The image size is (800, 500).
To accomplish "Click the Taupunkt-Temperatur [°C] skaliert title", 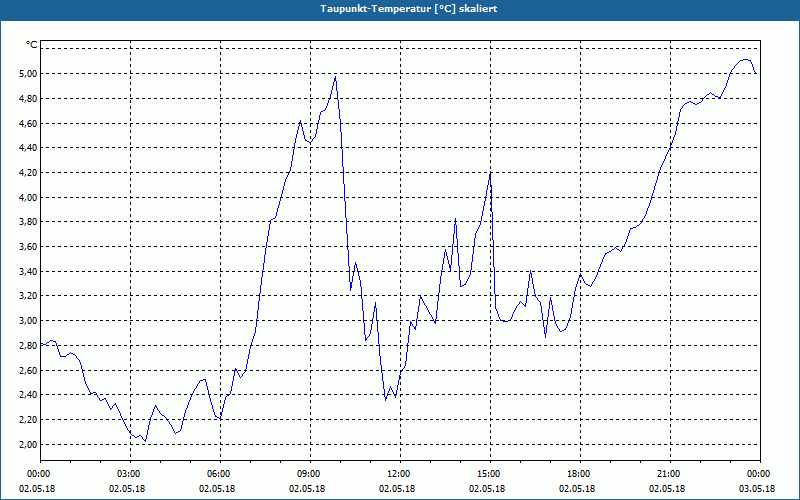I will tap(409, 9).
